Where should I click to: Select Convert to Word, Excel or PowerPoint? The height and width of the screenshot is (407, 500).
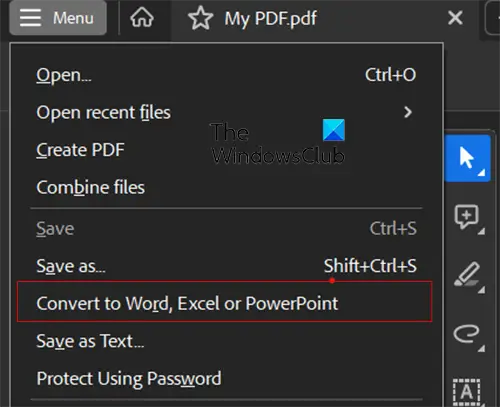[x=225, y=302]
